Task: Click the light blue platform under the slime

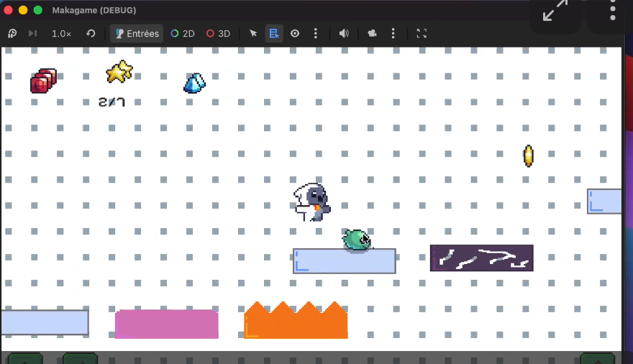Action: pos(345,261)
